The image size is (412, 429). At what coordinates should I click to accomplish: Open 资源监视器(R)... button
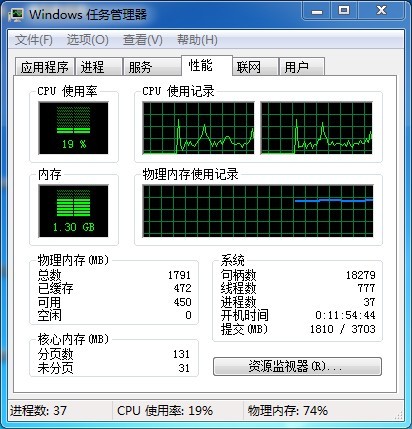297,366
